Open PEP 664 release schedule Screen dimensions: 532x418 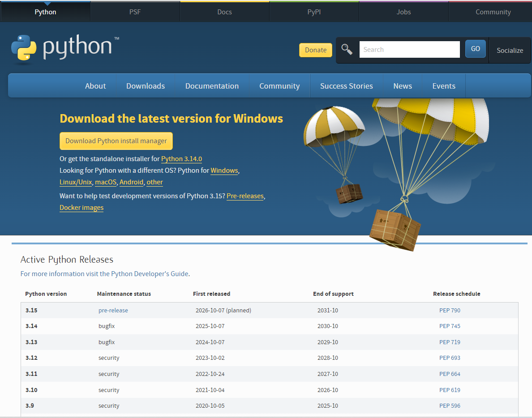450,374
